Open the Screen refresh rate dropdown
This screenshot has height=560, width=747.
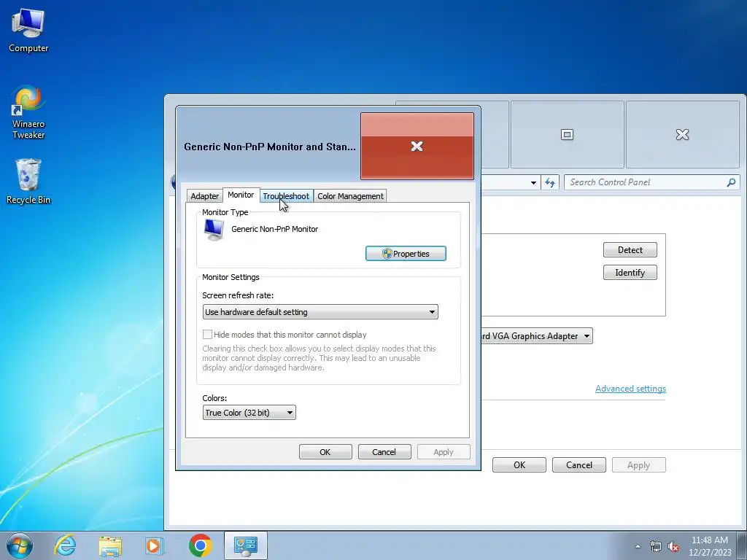click(x=320, y=312)
